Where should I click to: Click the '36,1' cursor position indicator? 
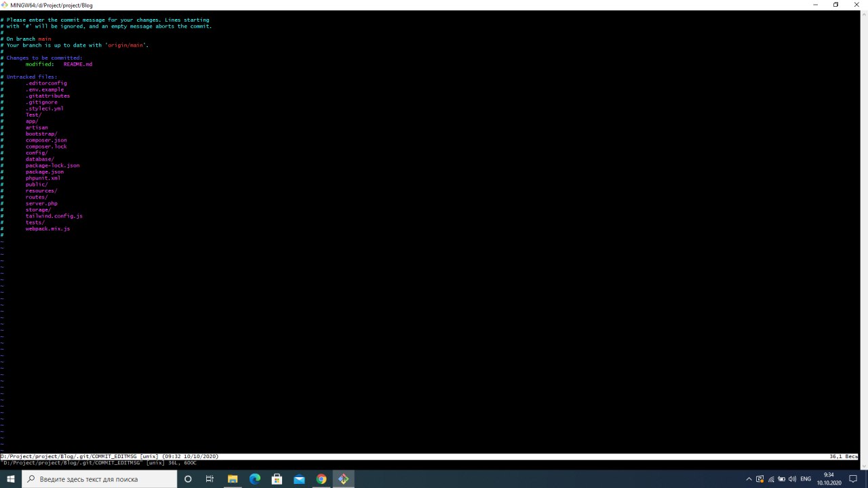(835, 457)
